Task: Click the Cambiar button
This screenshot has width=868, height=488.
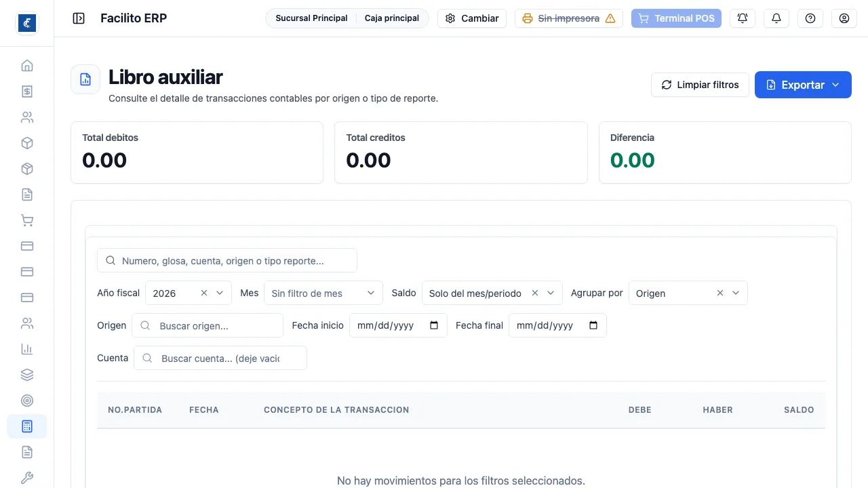Action: click(472, 18)
